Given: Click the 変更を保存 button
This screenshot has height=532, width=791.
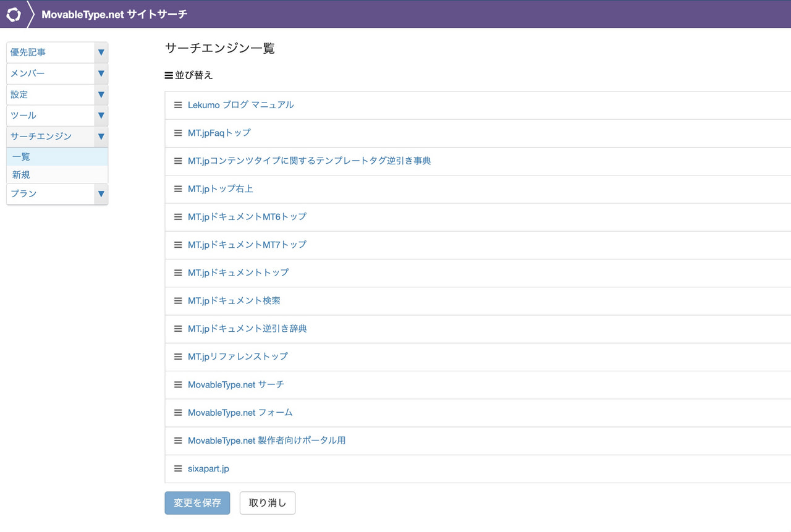Looking at the screenshot, I should tap(197, 503).
